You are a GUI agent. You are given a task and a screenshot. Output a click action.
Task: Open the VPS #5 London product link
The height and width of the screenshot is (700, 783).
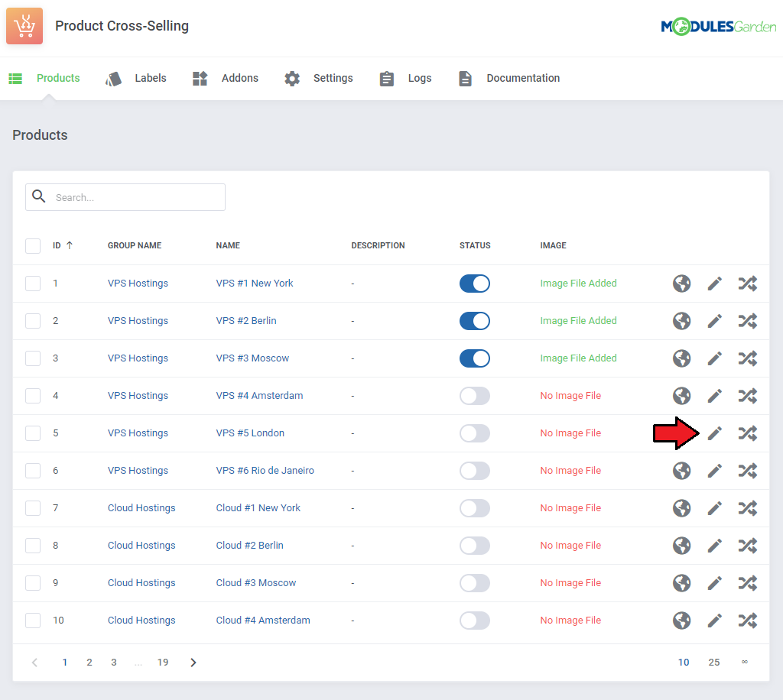[x=250, y=433]
